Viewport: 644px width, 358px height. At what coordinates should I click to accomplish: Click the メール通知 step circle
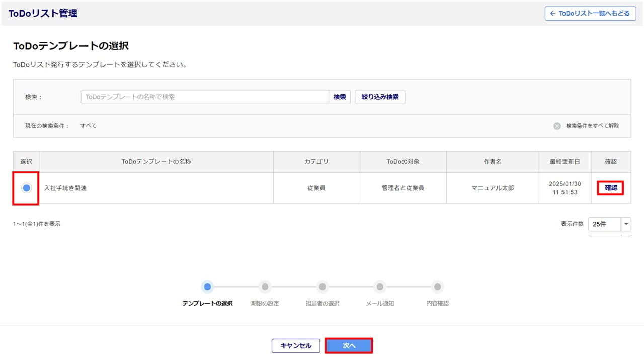(380, 287)
